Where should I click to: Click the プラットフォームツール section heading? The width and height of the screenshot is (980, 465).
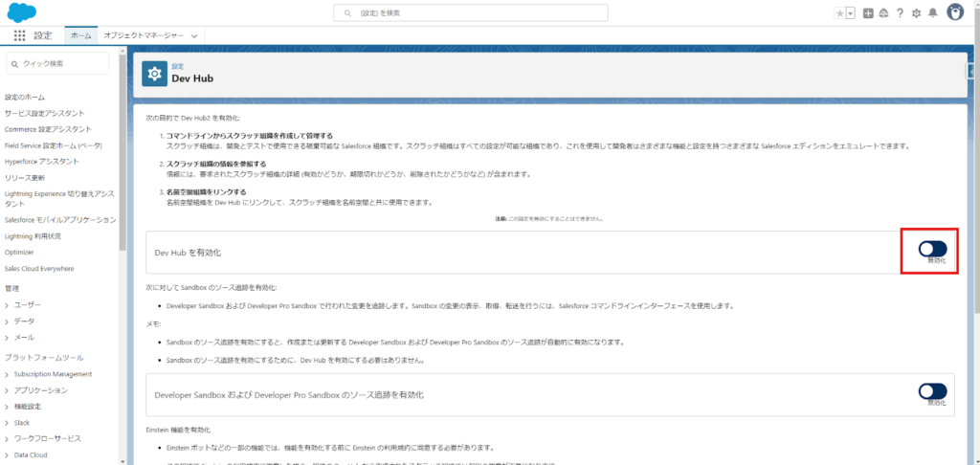(x=44, y=358)
